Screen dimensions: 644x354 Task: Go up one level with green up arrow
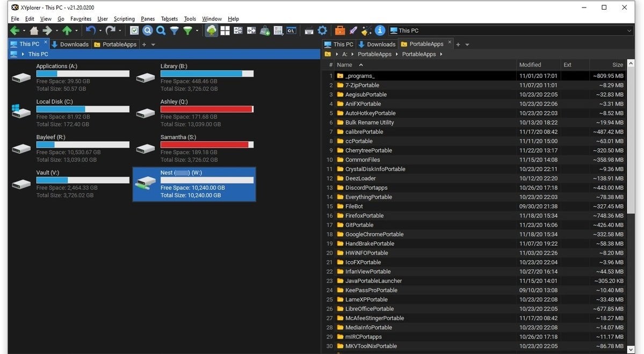point(67,31)
